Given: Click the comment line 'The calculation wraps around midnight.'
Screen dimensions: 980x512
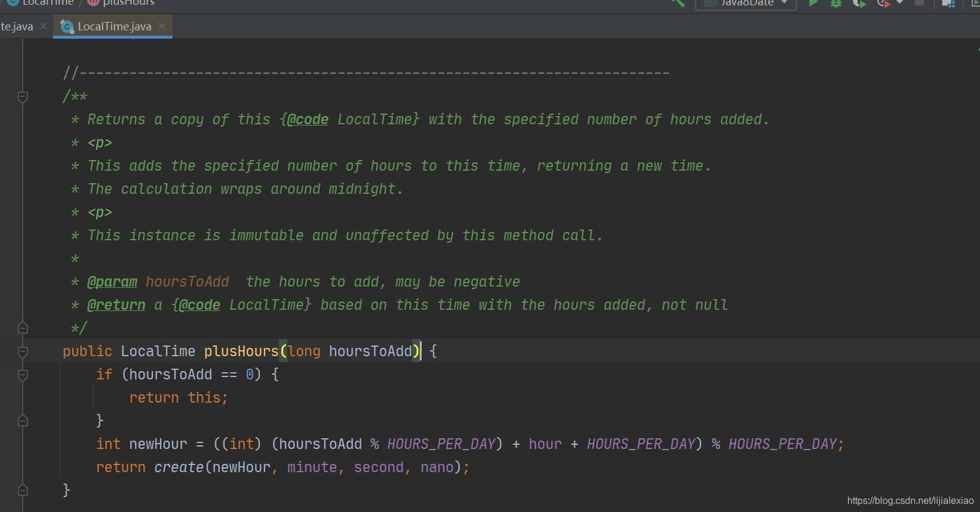Looking at the screenshot, I should coord(246,189).
